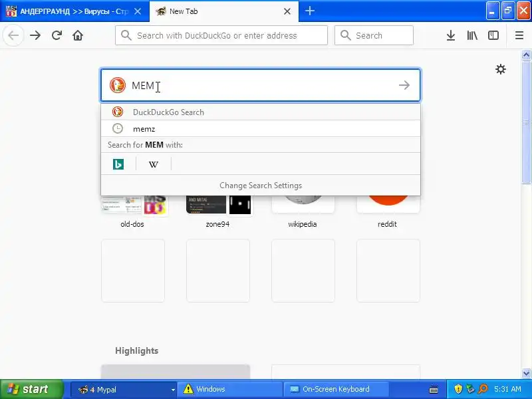This screenshot has height=399, width=532.
Task: Focus the DuckDuckGo address bar
Action: (x=221, y=35)
